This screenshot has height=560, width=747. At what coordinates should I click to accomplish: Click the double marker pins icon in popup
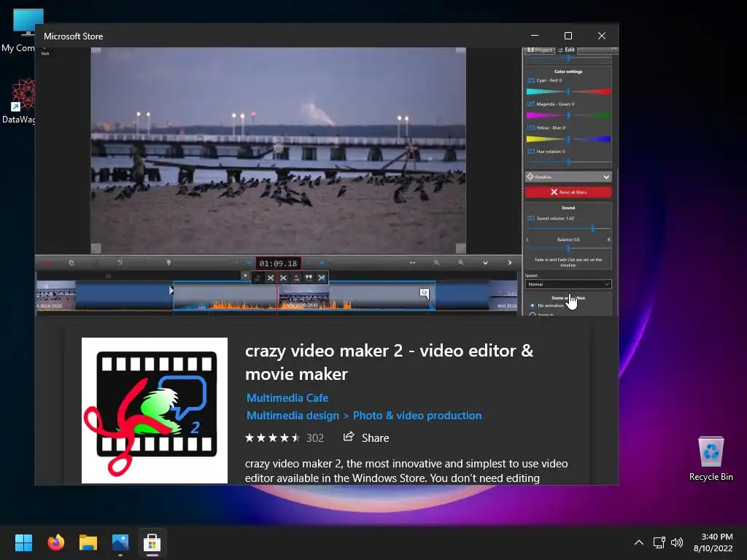[x=309, y=278]
